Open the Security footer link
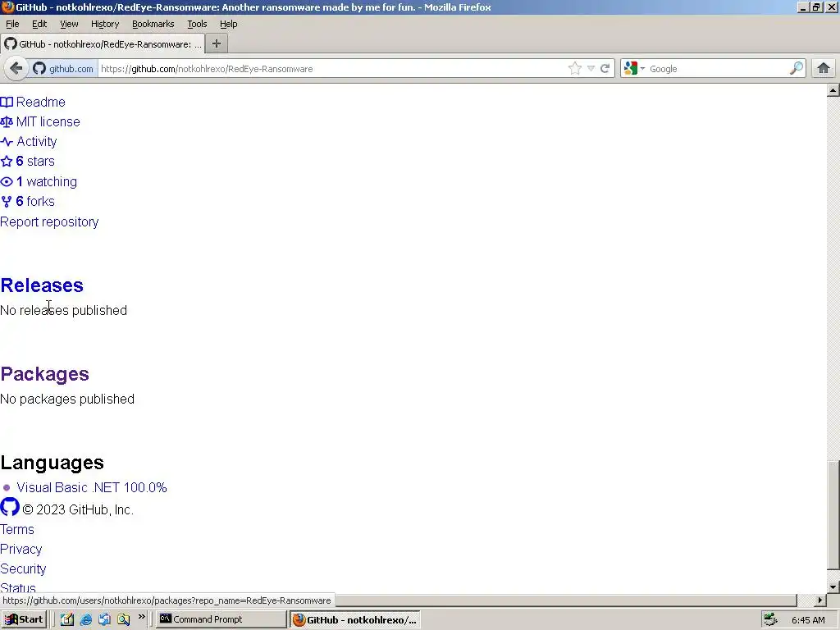 (x=23, y=569)
